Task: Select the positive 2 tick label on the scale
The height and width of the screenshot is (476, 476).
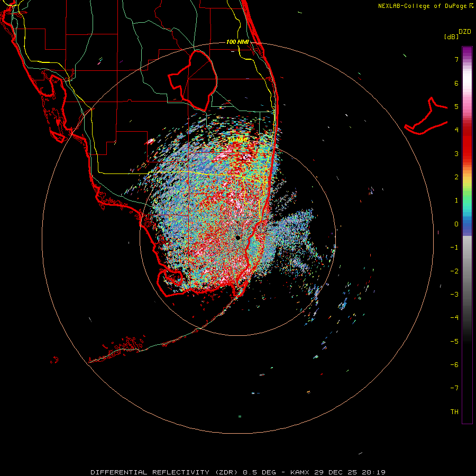Action: coord(456,177)
